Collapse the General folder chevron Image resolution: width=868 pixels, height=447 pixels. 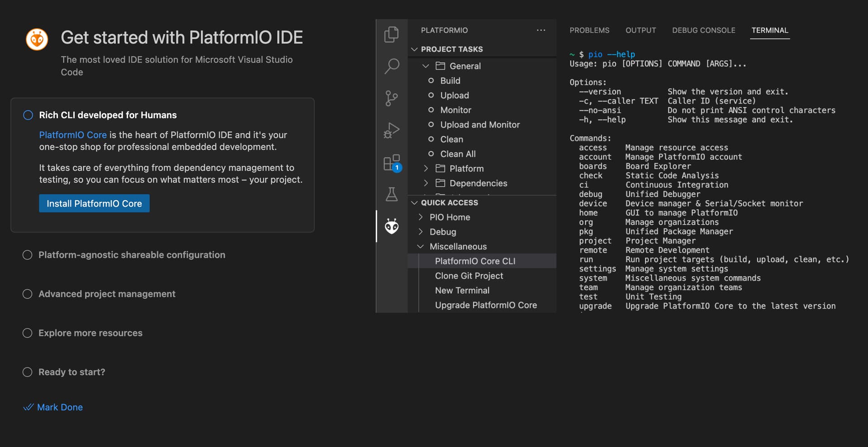coord(425,66)
